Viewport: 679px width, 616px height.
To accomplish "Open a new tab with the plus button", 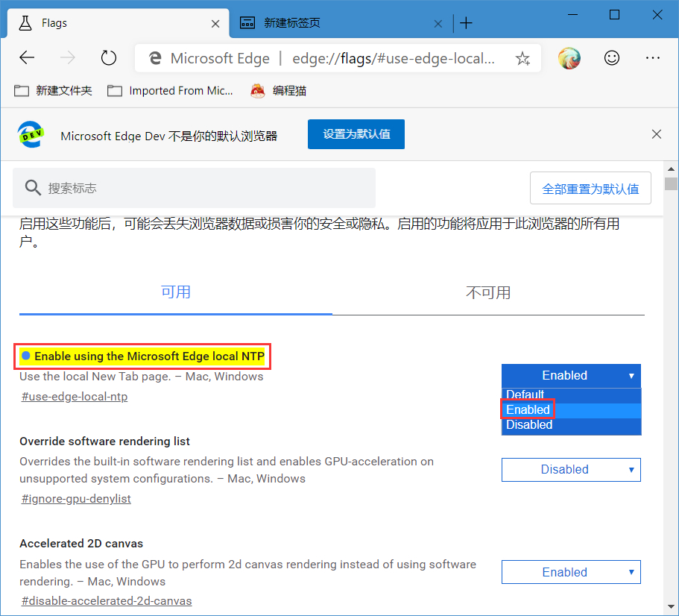I will point(466,23).
